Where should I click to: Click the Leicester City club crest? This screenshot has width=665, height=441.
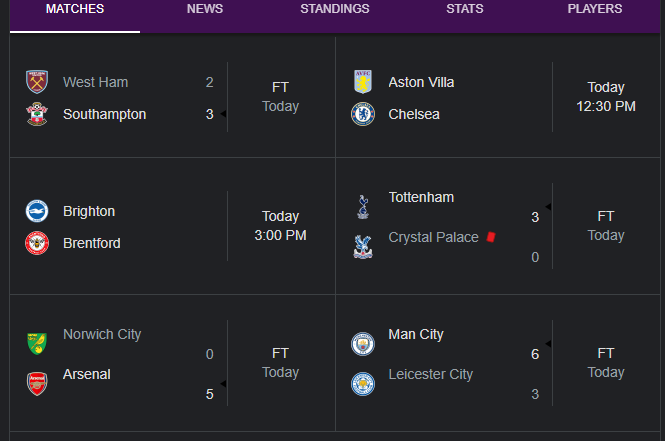363,384
